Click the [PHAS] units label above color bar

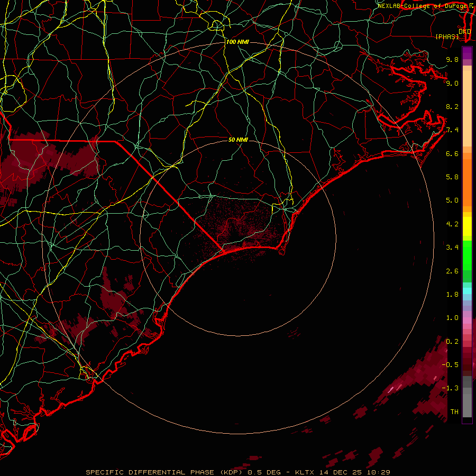[x=447, y=36]
